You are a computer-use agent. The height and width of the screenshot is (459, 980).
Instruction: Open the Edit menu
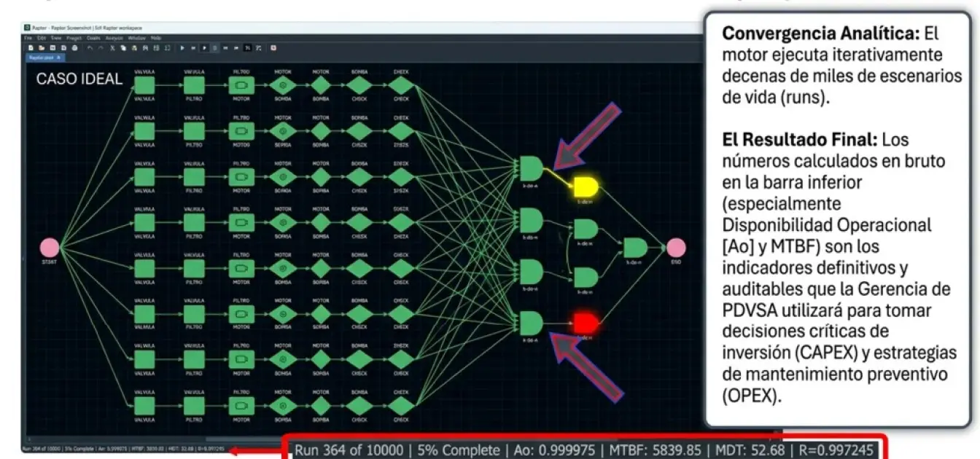(42, 38)
